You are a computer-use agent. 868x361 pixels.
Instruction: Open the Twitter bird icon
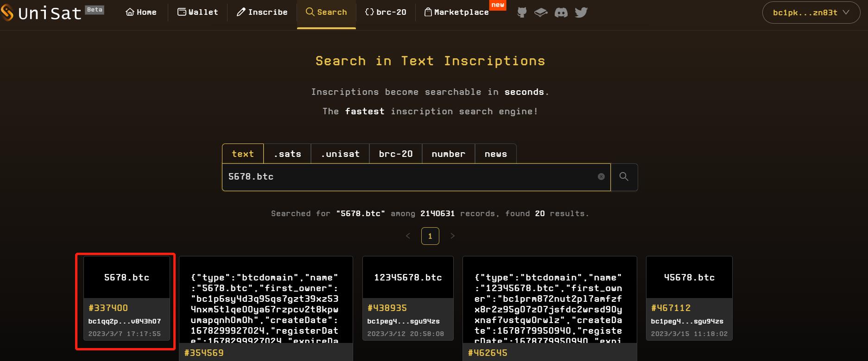pos(581,12)
